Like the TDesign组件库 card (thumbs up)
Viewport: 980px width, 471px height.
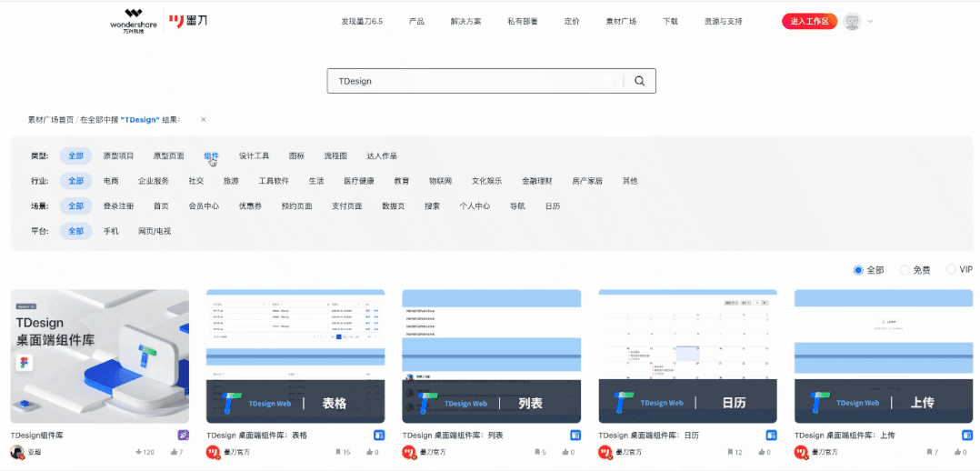174,452
